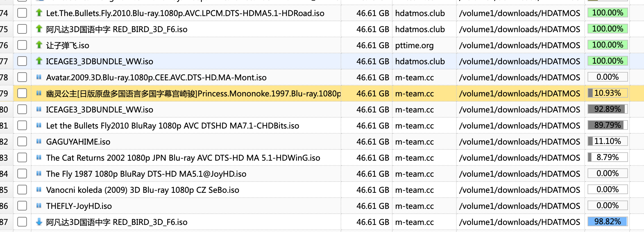This screenshot has height=232, width=644.
Task: Click the pttime.org tracker cell
Action: 414,45
